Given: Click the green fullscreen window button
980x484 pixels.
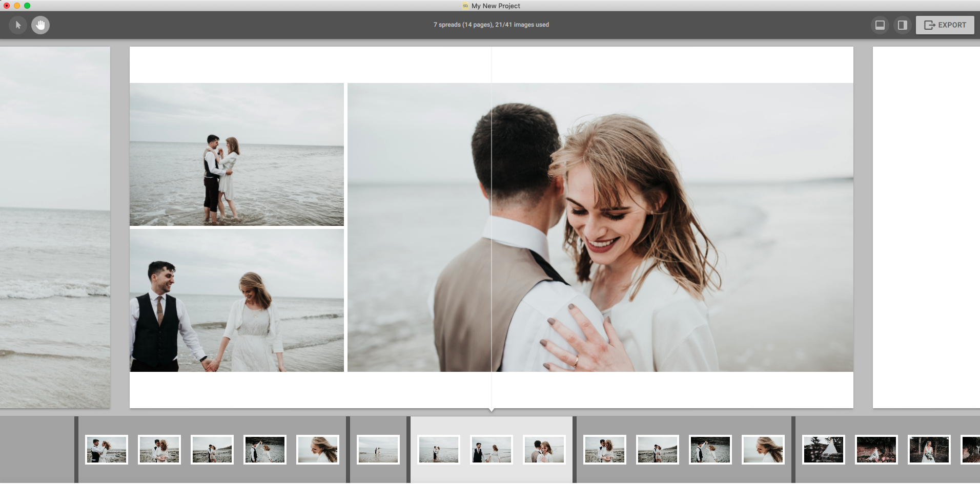Looking at the screenshot, I should click(x=27, y=6).
